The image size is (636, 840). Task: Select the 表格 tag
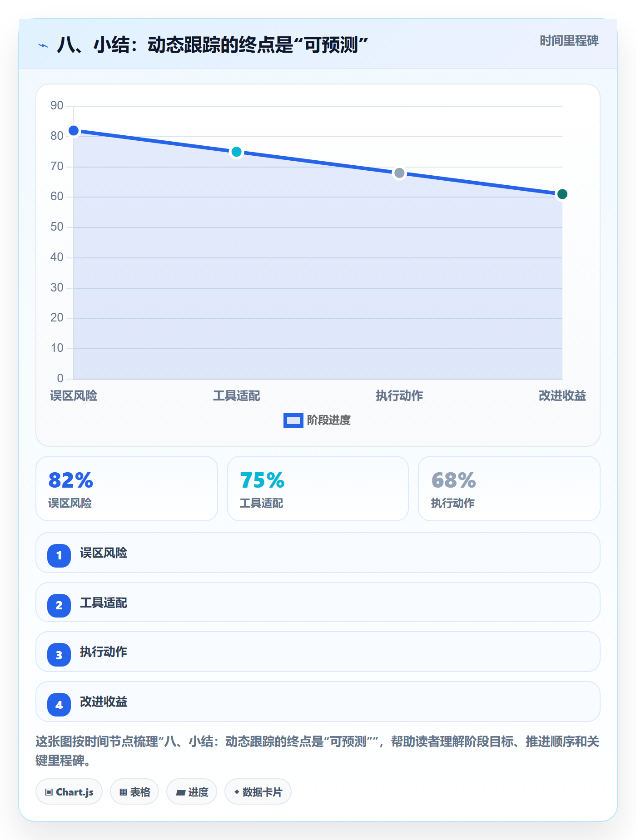(x=134, y=792)
